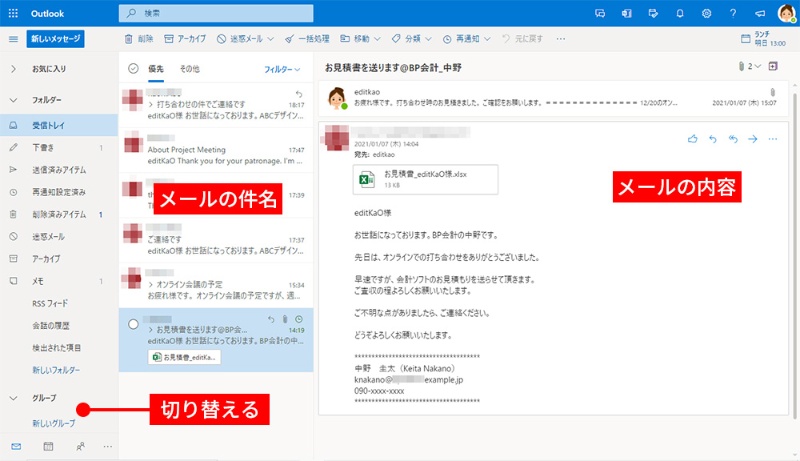The width and height of the screenshot is (800, 461).
Task: Click the 削除 delete toolbar button
Action: pyautogui.click(x=139, y=39)
